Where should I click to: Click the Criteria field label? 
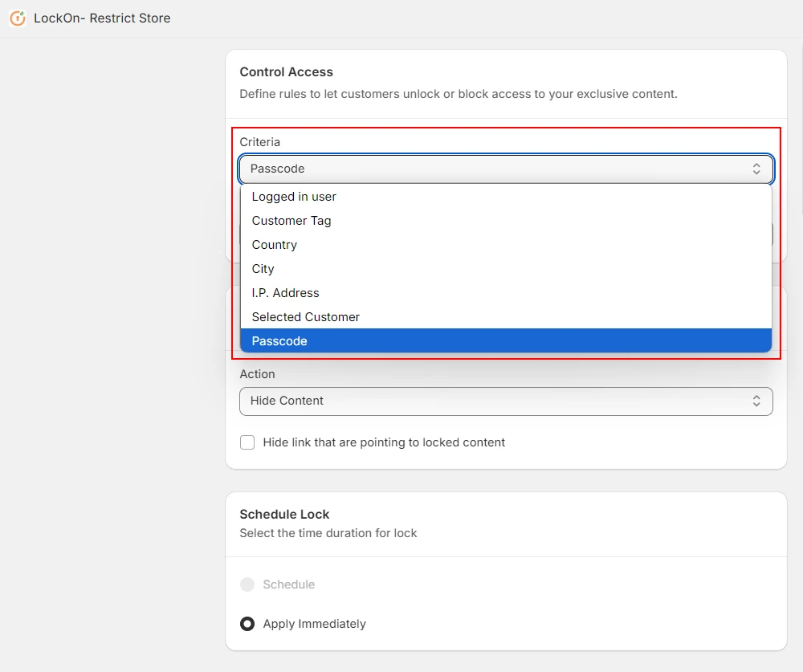259,142
